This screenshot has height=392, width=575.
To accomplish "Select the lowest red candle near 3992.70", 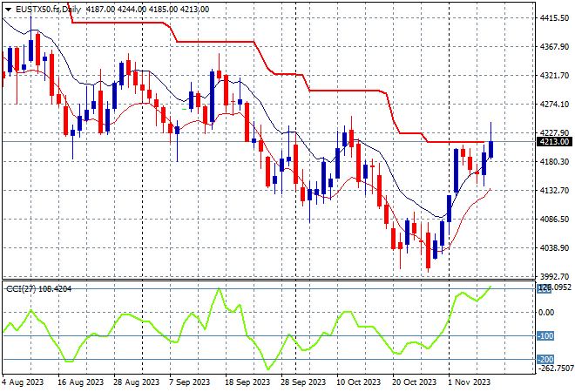I will 428,251.
